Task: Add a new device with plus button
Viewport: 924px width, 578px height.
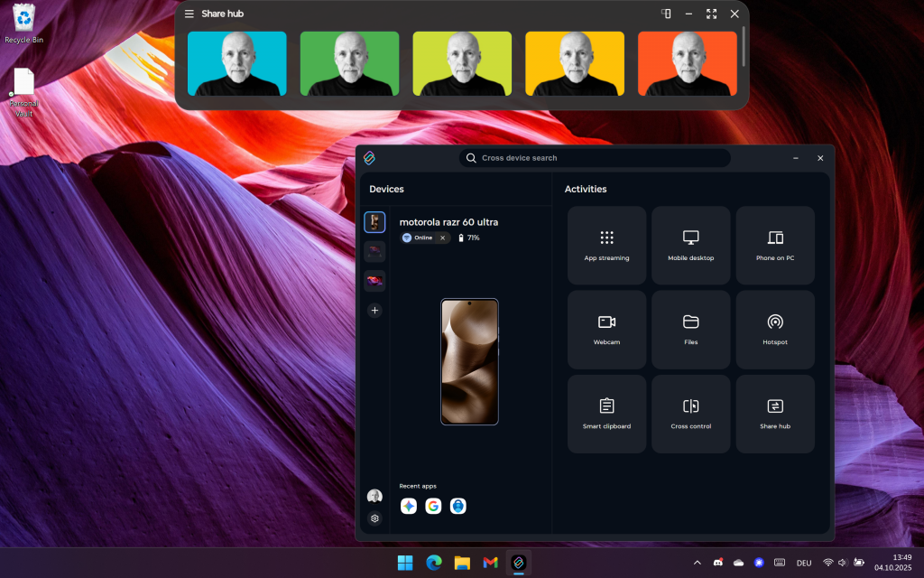Action: click(374, 311)
